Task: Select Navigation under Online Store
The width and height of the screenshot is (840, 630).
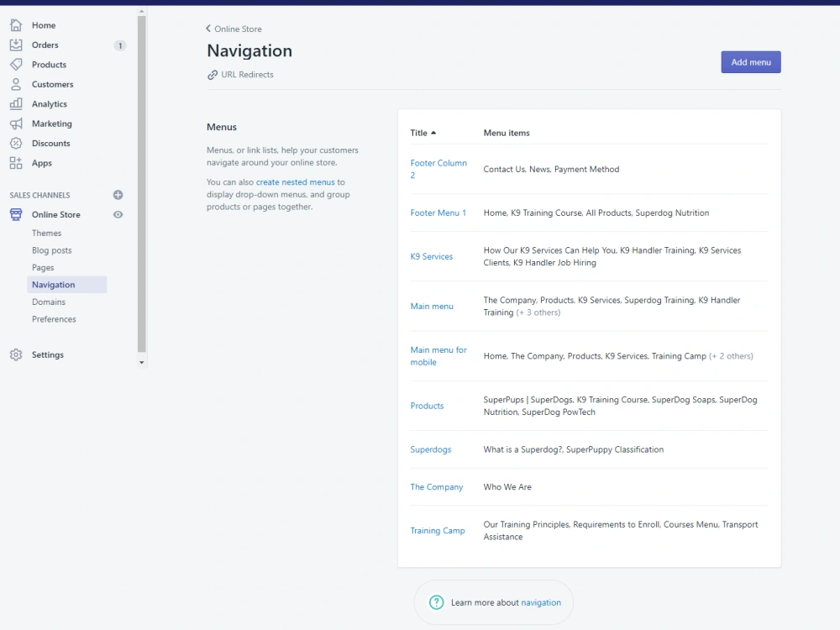Action: [67, 285]
